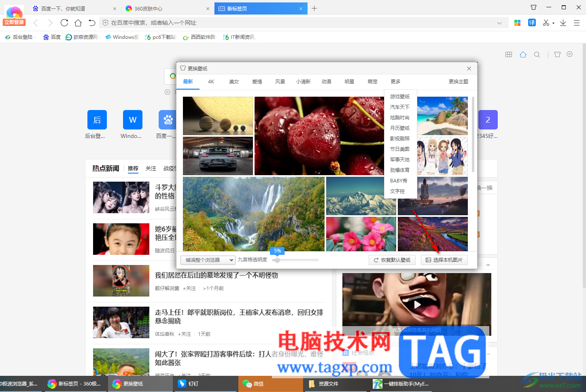The height and width of the screenshot is (392, 586).
Task: Click the restore closed tab undo icon
Action: click(x=92, y=23)
